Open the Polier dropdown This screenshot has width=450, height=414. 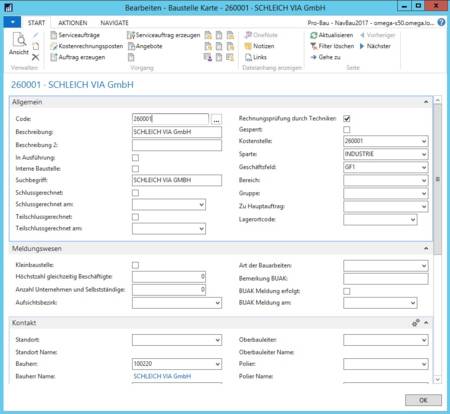pos(424,364)
